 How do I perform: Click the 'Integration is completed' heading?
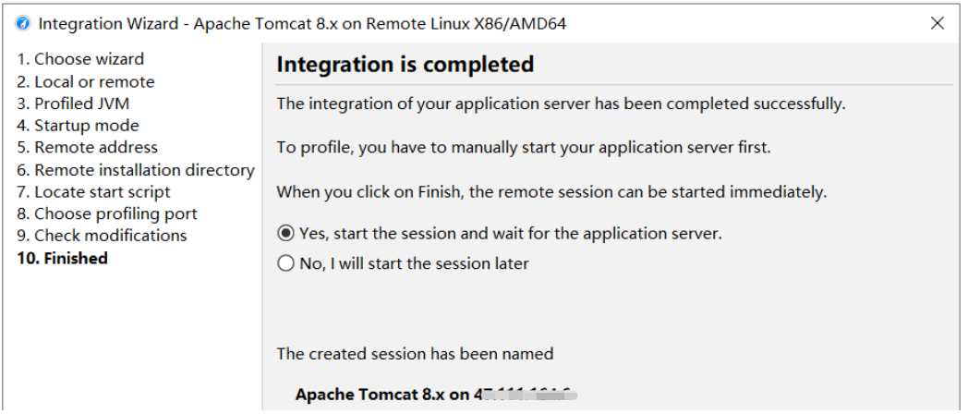pos(405,64)
